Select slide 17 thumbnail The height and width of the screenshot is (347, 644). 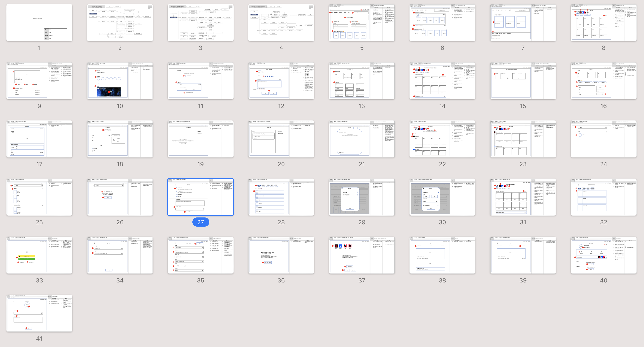tap(39, 139)
